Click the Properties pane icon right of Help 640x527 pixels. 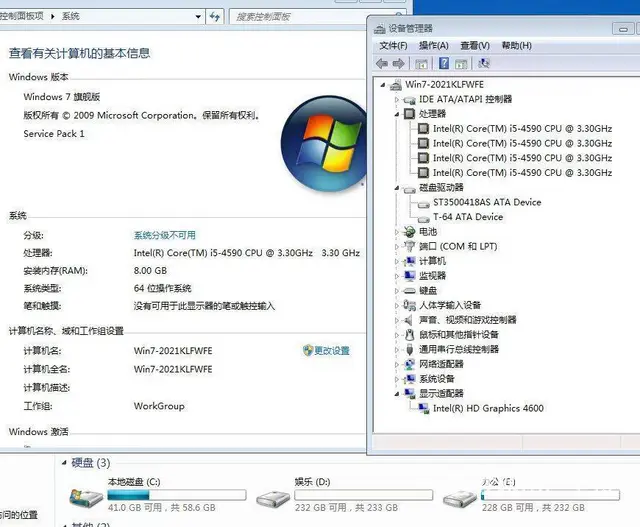tap(461, 64)
